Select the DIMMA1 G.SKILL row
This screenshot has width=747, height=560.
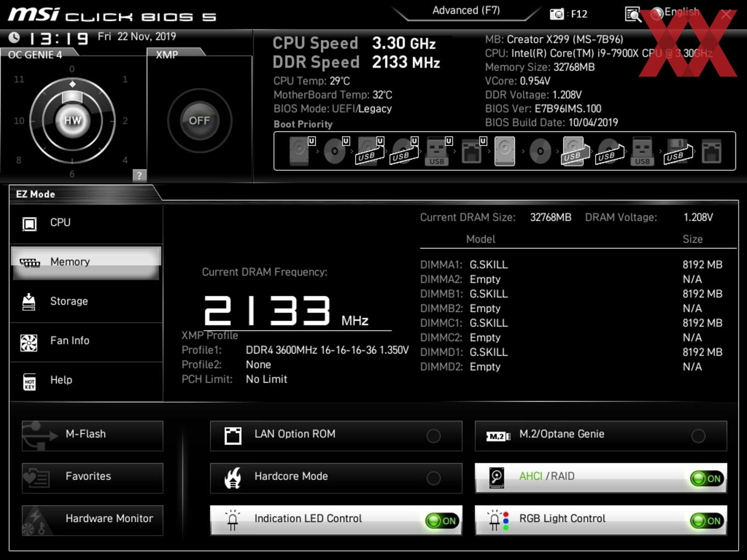pyautogui.click(x=571, y=265)
